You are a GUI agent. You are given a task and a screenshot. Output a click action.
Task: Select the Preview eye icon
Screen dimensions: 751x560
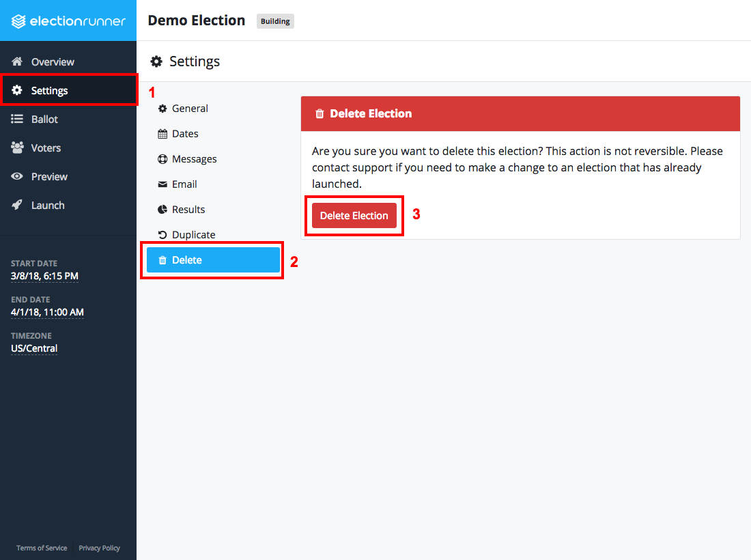pos(18,176)
